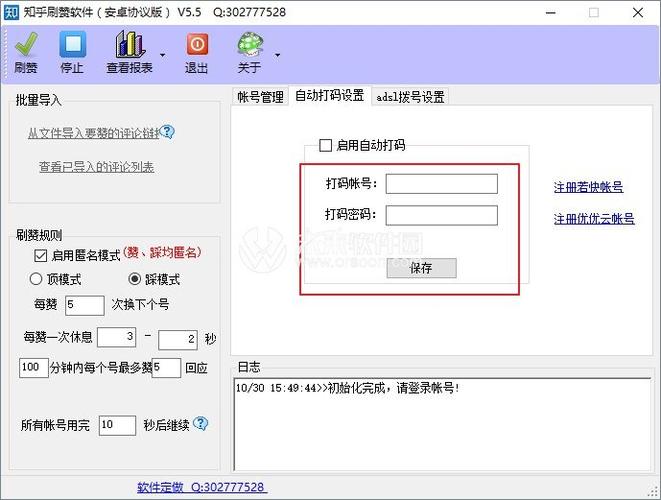This screenshot has width=661, height=500.
Task: Click the rest-time field showing 3
Action: click(x=116, y=337)
